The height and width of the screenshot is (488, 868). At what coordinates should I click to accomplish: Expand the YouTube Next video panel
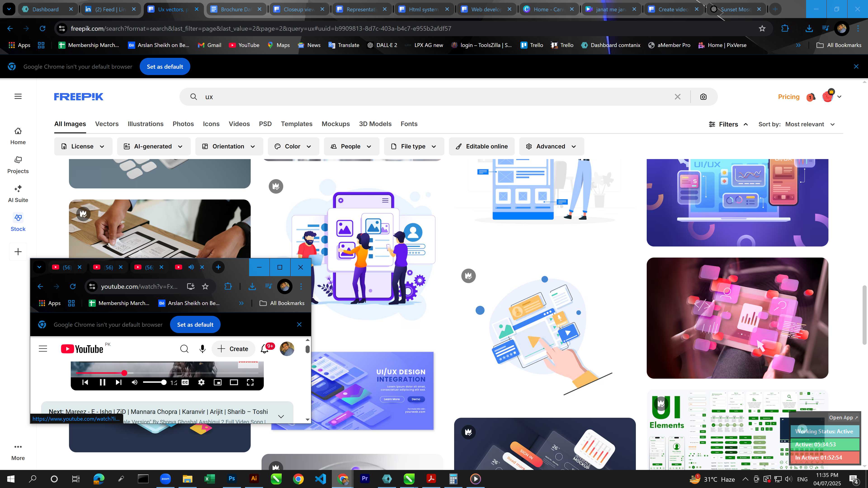tap(281, 417)
